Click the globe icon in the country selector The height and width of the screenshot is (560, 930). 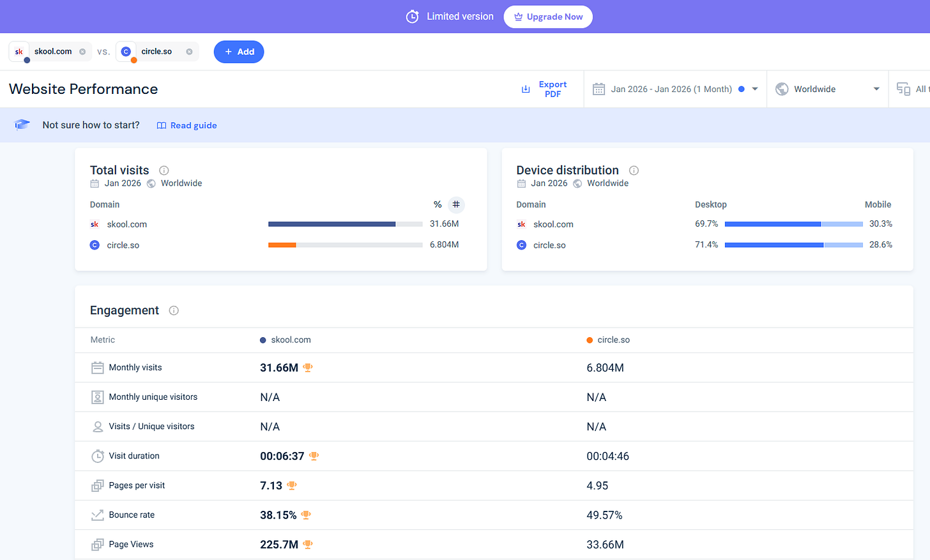pyautogui.click(x=782, y=89)
